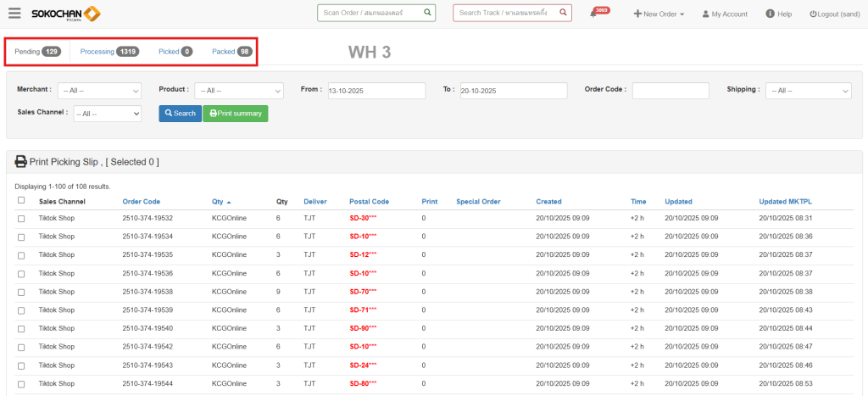Switch to the Processing tab
Viewport: 868px width, 396px height.
click(108, 52)
